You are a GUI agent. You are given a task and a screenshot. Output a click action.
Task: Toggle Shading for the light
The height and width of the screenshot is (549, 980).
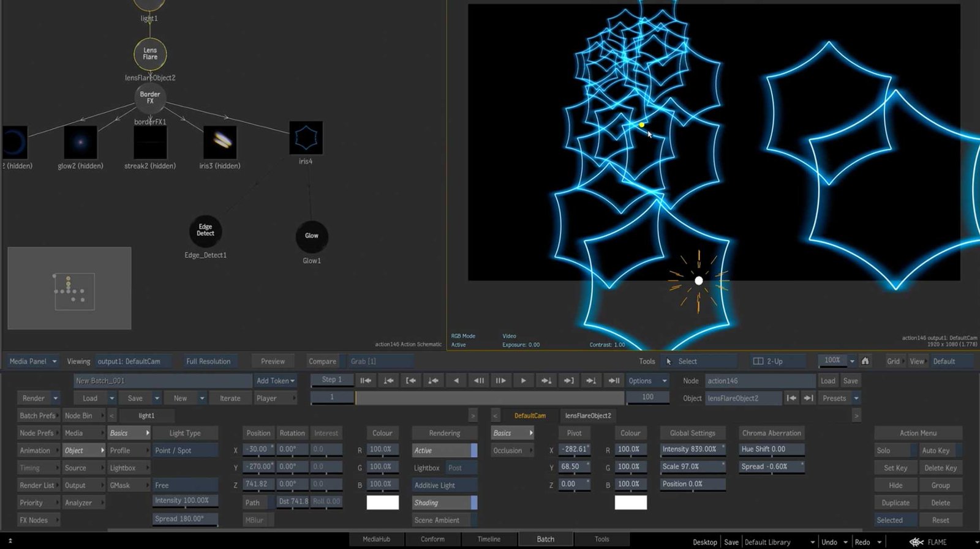[444, 503]
